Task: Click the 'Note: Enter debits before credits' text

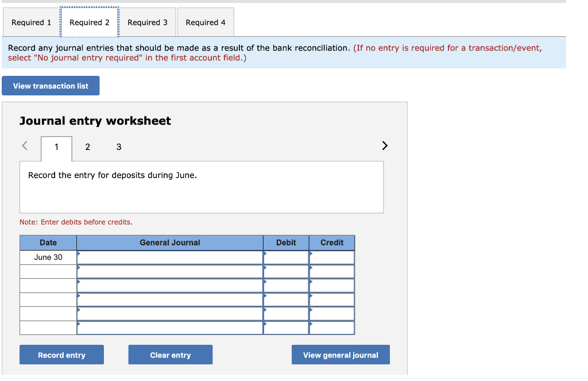Action: click(x=76, y=222)
